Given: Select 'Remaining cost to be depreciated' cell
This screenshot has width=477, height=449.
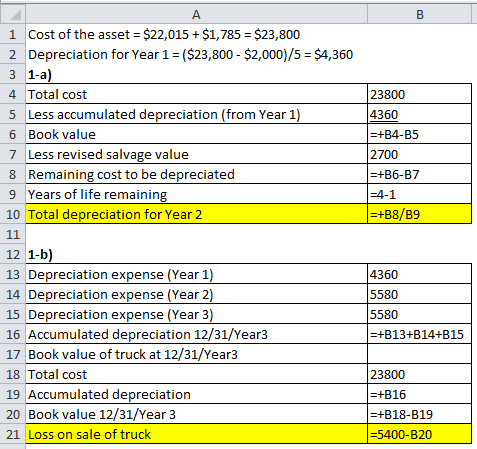Looking at the screenshot, I should 196,174.
